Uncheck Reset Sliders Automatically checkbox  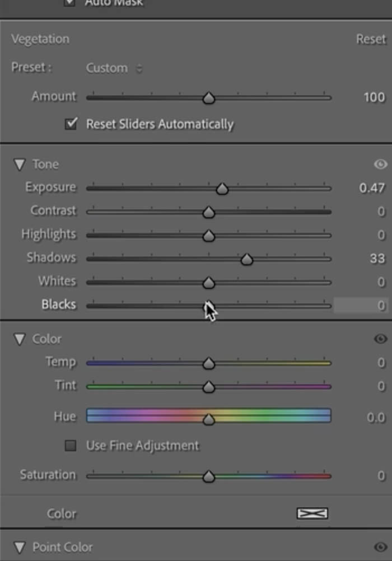click(x=71, y=124)
